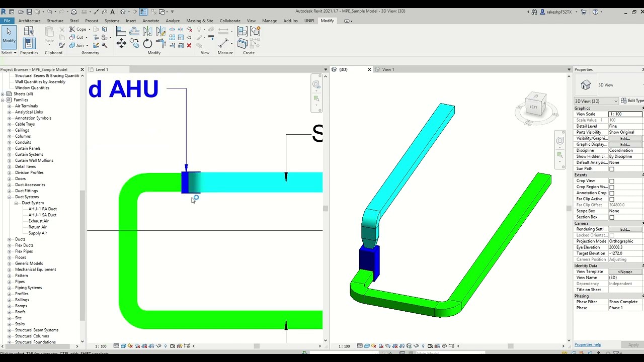
Task: Click Edit button for Visibility/Graphics
Action: coord(625,138)
